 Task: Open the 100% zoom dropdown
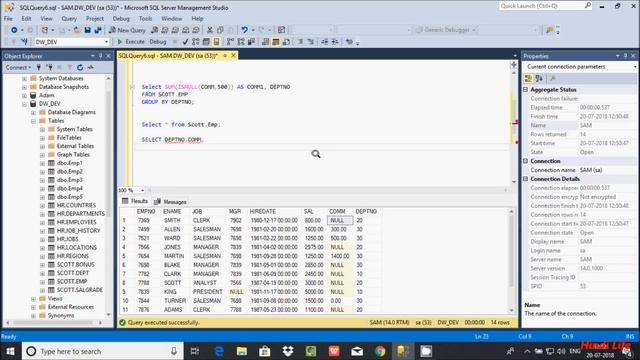pyautogui.click(x=142, y=190)
